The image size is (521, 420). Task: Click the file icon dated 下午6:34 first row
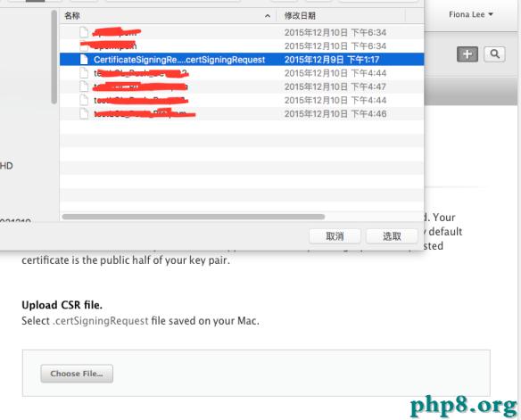(84, 32)
